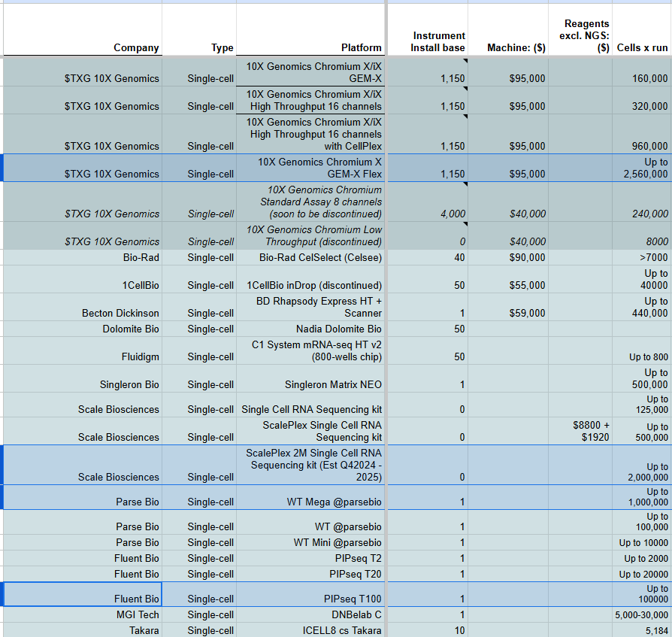Select the Reagents excl. NGS header cell
Viewport: 672px width, 637px height.
pyautogui.click(x=580, y=29)
